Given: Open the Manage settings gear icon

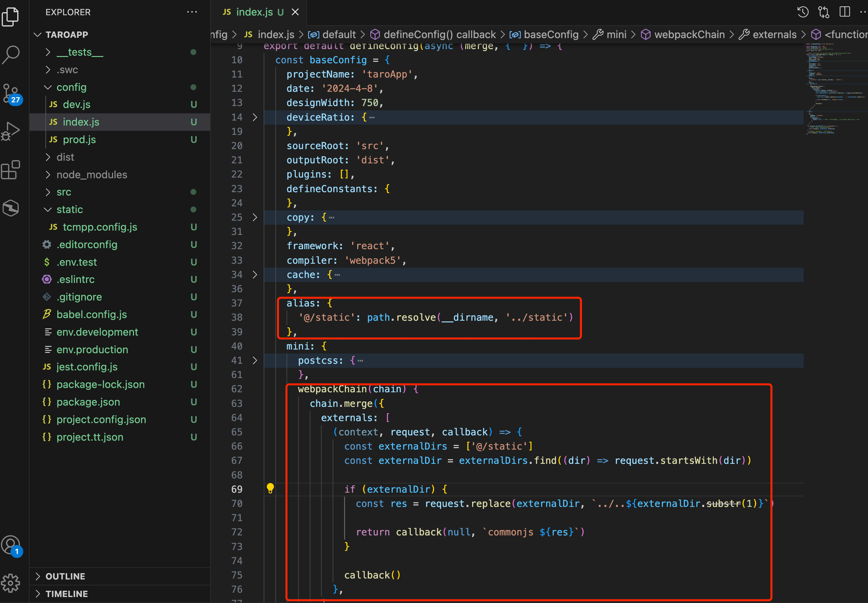Looking at the screenshot, I should [11, 583].
